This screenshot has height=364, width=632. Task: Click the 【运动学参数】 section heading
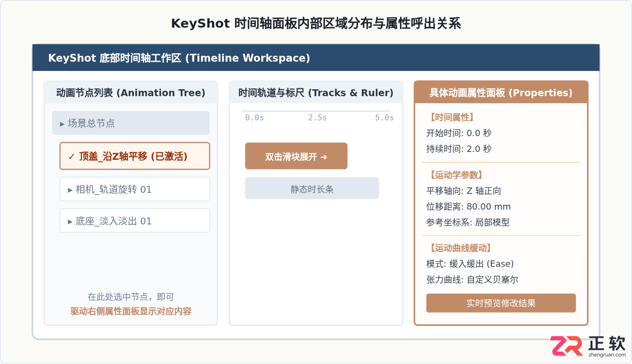(x=456, y=175)
